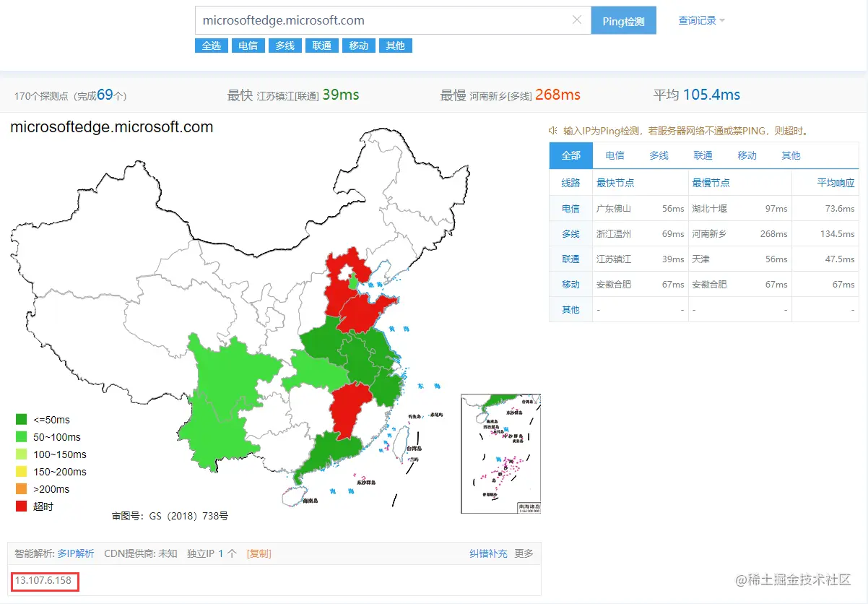Click the 河南新乡 cell in the table
868x604 pixels.
(710, 233)
